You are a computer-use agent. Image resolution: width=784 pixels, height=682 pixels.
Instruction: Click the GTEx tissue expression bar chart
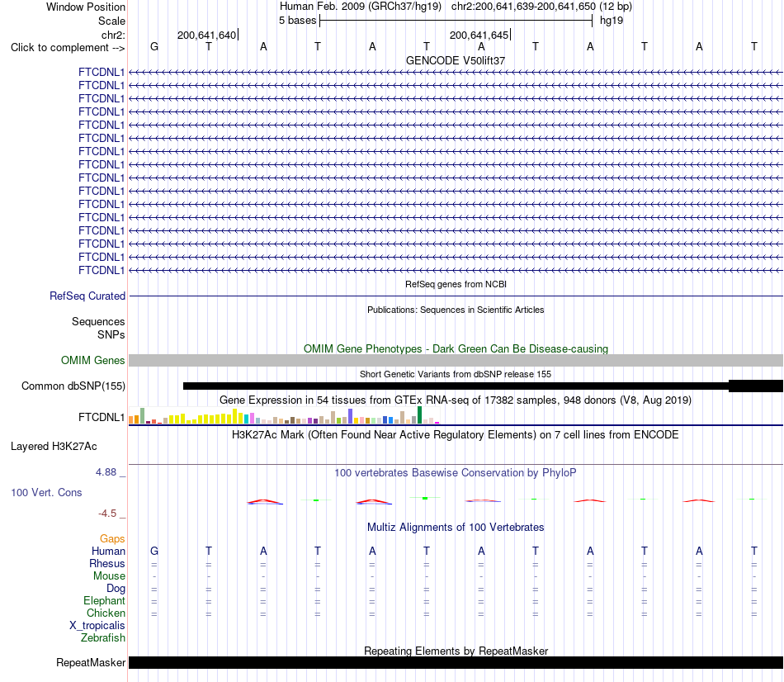[284, 415]
